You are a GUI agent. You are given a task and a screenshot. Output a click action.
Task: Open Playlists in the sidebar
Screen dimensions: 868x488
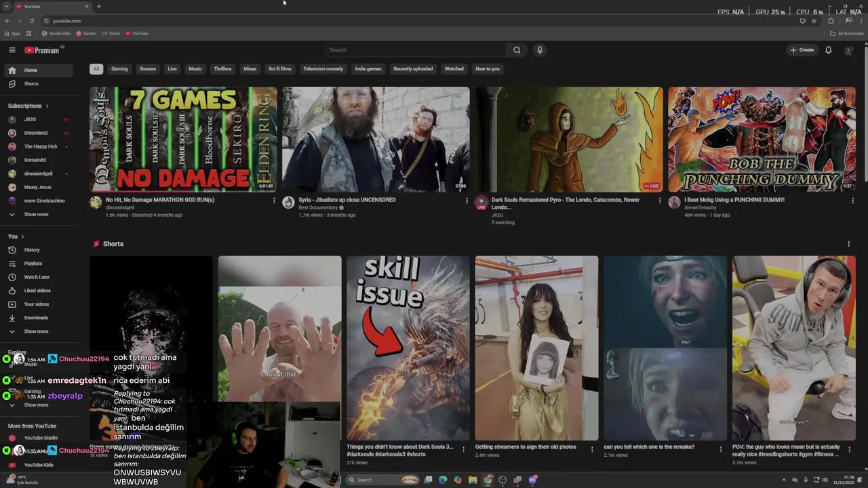tap(39, 264)
